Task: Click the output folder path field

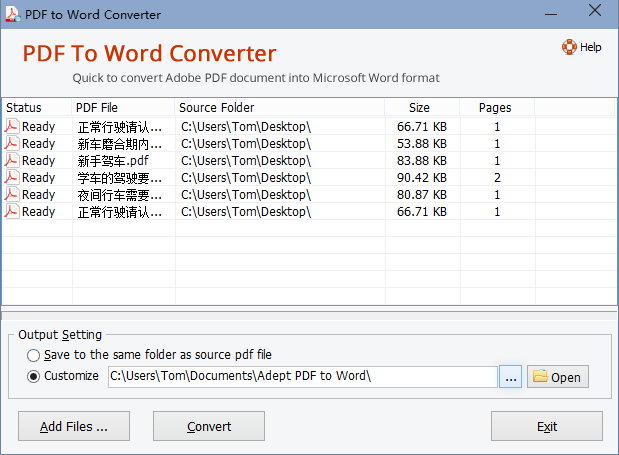Action: (302, 376)
